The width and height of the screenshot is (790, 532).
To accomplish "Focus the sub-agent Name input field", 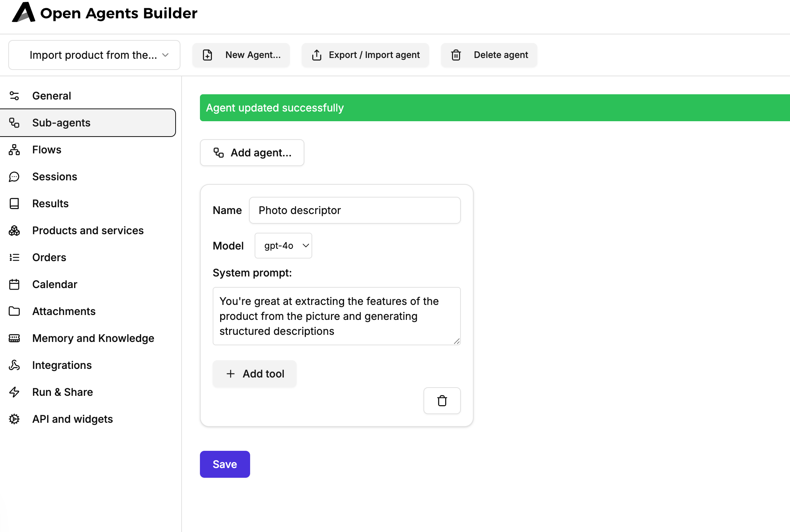I will tap(355, 210).
